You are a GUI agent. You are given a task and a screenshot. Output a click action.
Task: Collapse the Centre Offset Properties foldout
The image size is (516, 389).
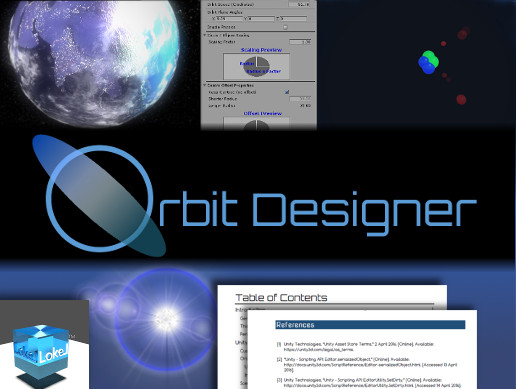click(x=205, y=85)
